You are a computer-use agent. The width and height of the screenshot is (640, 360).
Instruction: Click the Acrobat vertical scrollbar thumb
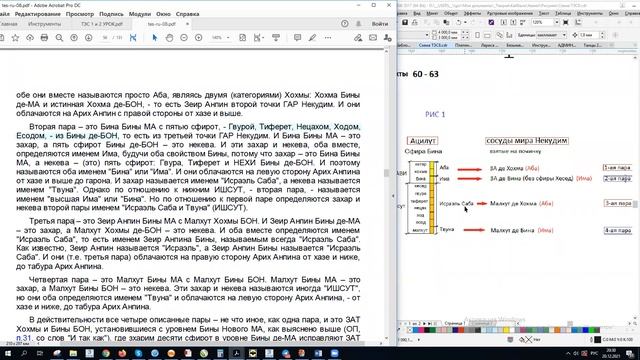(x=386, y=173)
